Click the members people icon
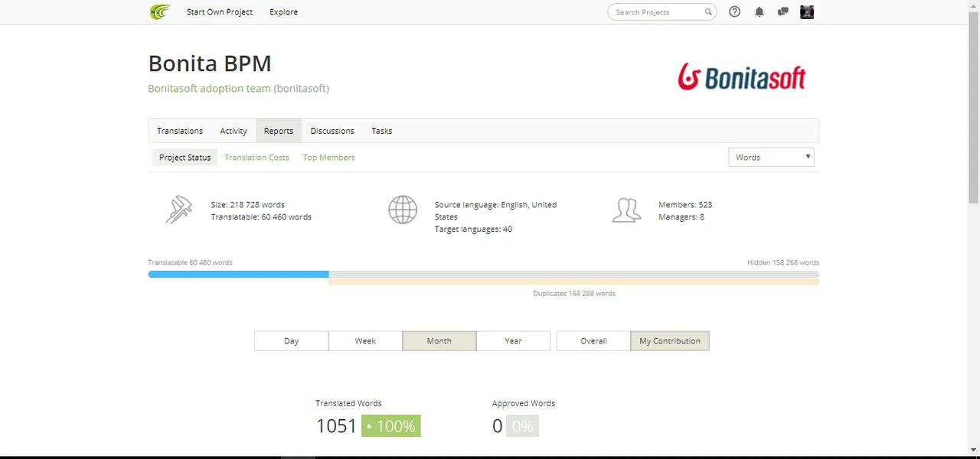980x459 pixels. [626, 210]
